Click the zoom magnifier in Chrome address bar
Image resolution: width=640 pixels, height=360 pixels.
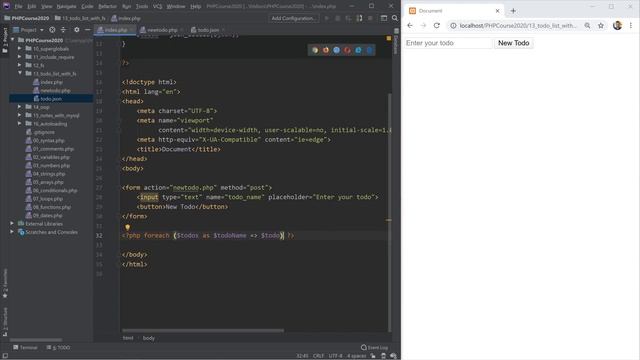[587, 25]
